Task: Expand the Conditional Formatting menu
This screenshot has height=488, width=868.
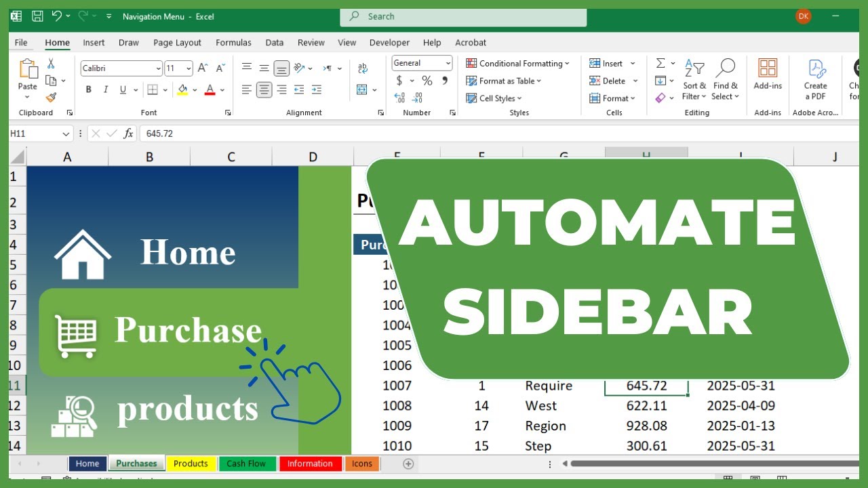Action: pyautogui.click(x=518, y=63)
